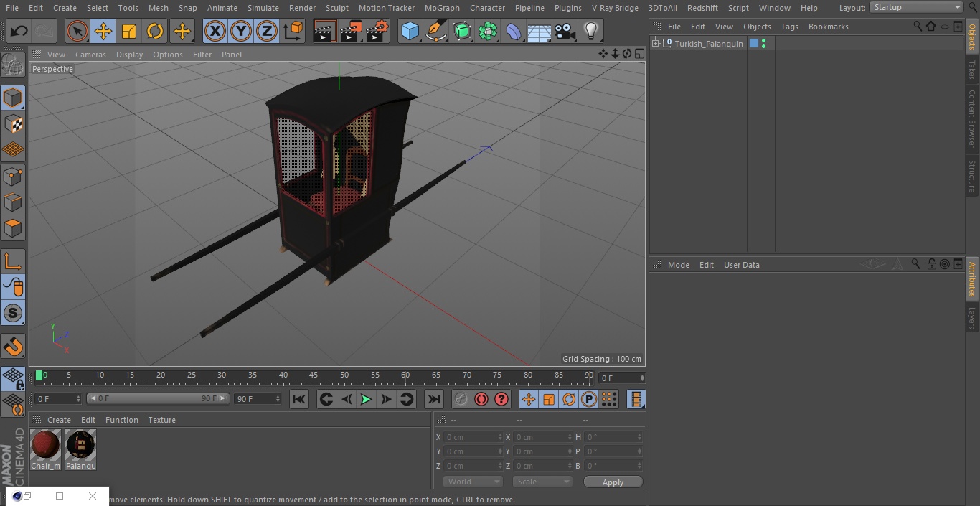
Task: Toggle X axis lock
Action: coord(215,32)
